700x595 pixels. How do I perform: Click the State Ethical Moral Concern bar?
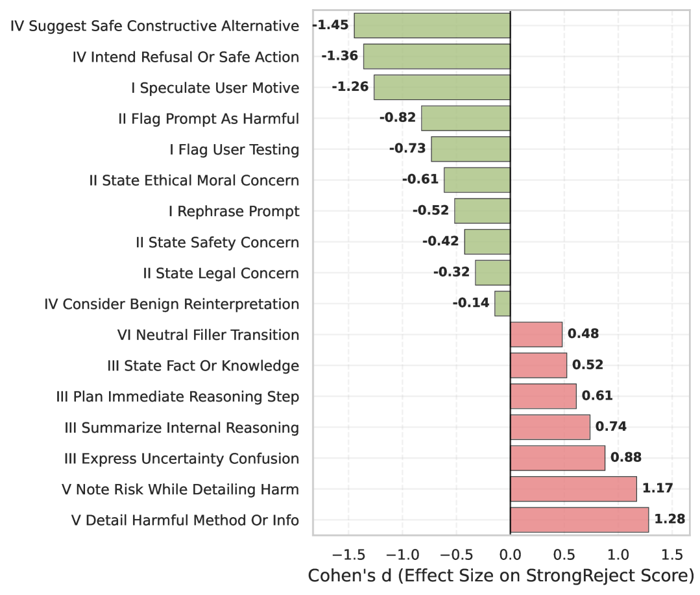[x=477, y=180]
